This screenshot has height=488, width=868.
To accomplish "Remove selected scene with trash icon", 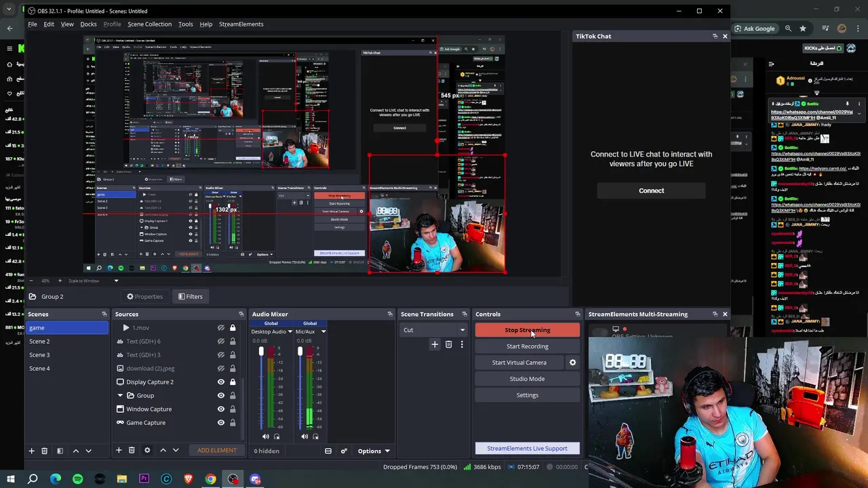I will tap(45, 451).
